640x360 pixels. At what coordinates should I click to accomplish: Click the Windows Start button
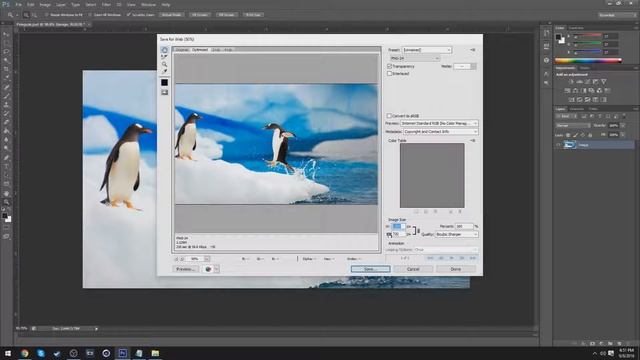[x=8, y=353]
